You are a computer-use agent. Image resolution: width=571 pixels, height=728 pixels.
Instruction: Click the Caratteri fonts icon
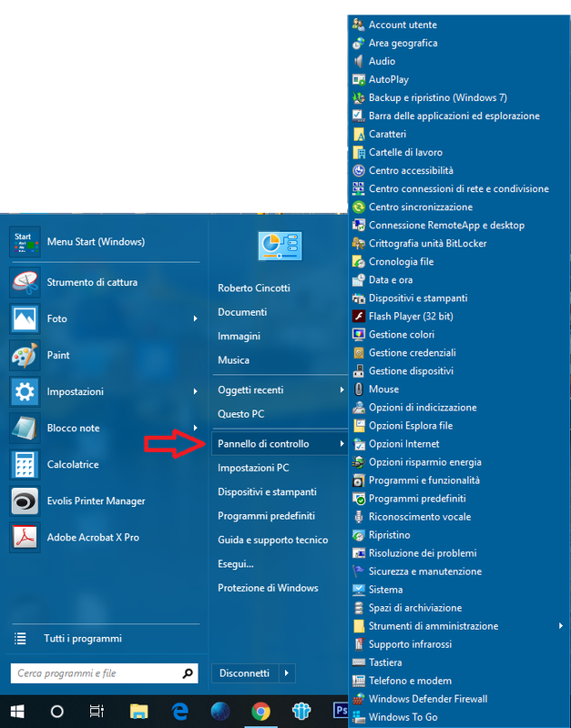point(358,134)
